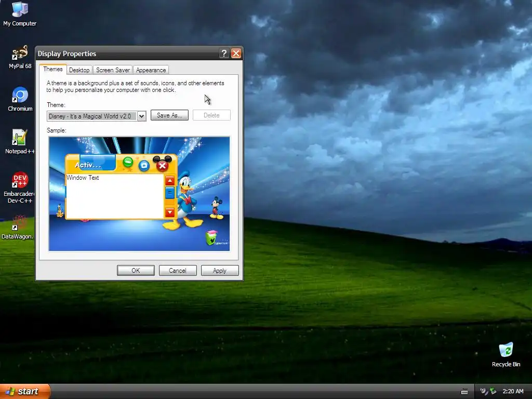Click the 'Sample:' label
This screenshot has height=399, width=532.
pos(57,130)
